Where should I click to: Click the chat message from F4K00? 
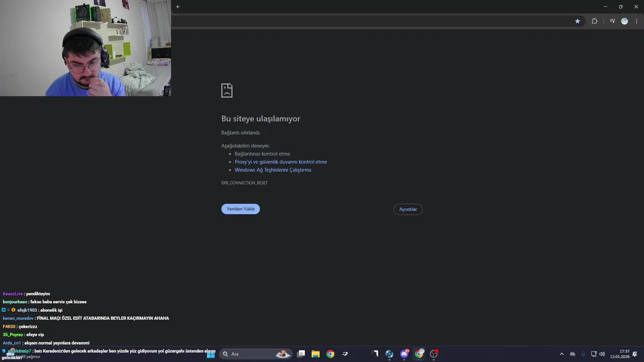[20, 326]
